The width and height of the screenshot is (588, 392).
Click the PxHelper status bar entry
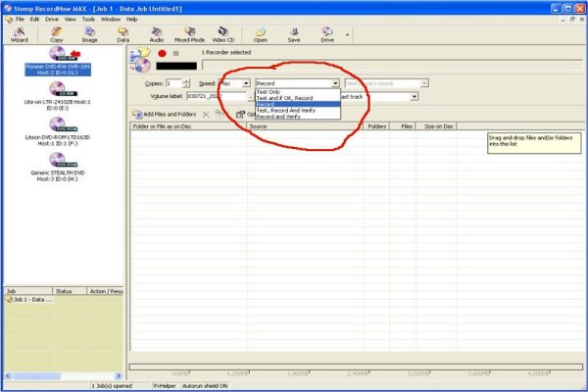coord(165,385)
